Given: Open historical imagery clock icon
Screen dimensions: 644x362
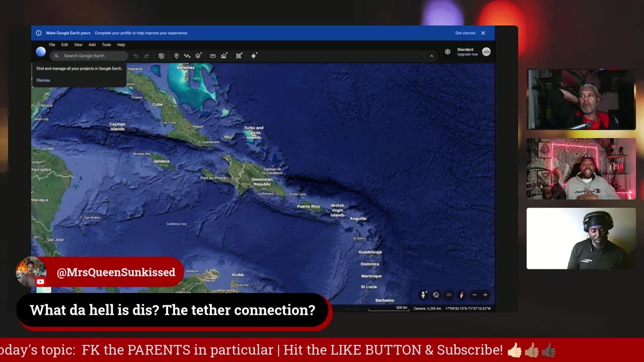Looking at the screenshot, I should pyautogui.click(x=161, y=56).
